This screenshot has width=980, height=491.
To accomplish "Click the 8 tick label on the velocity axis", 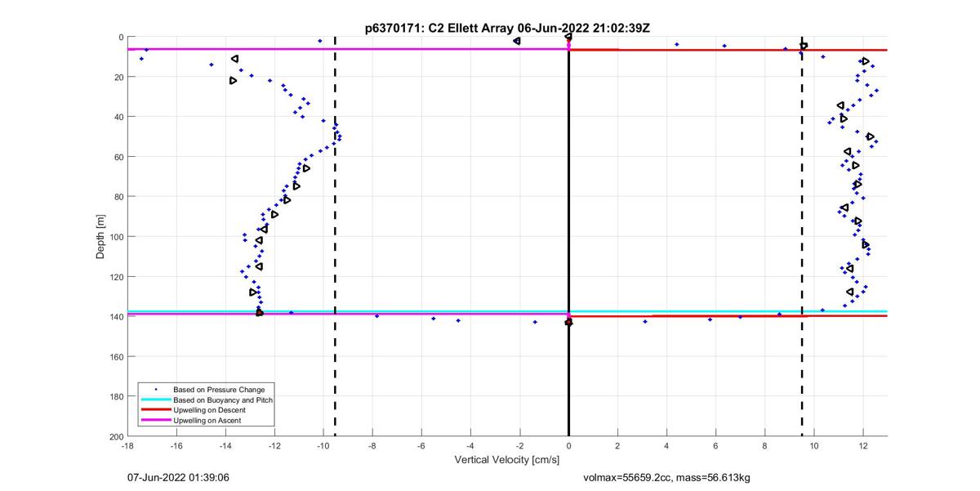I will (x=764, y=447).
